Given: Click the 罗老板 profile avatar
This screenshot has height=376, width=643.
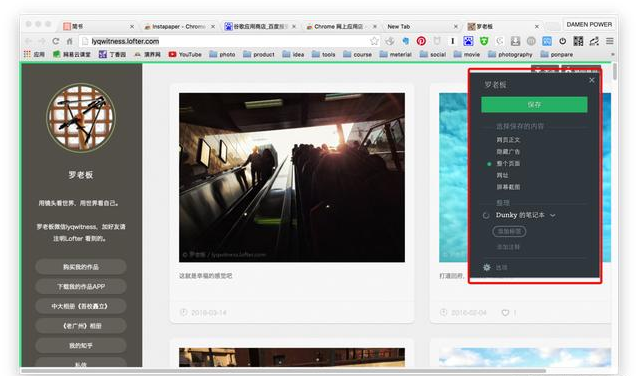Looking at the screenshot, I should [x=81, y=118].
